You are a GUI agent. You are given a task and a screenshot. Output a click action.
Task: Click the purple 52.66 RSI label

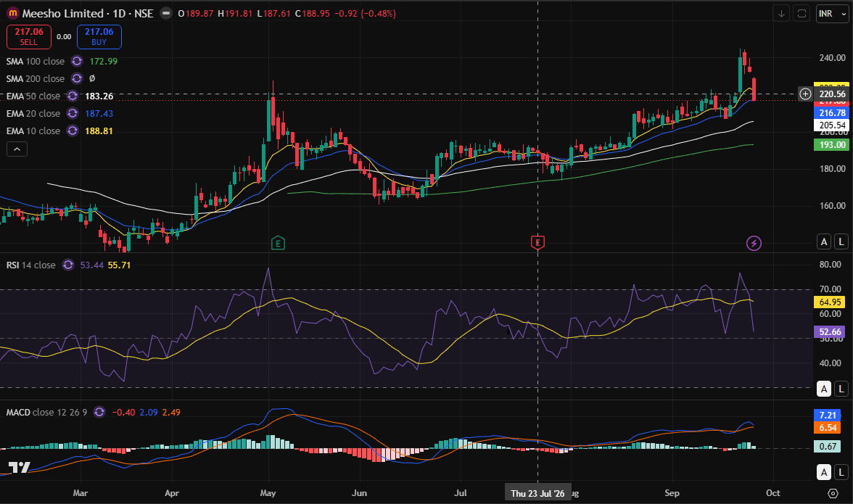click(830, 331)
